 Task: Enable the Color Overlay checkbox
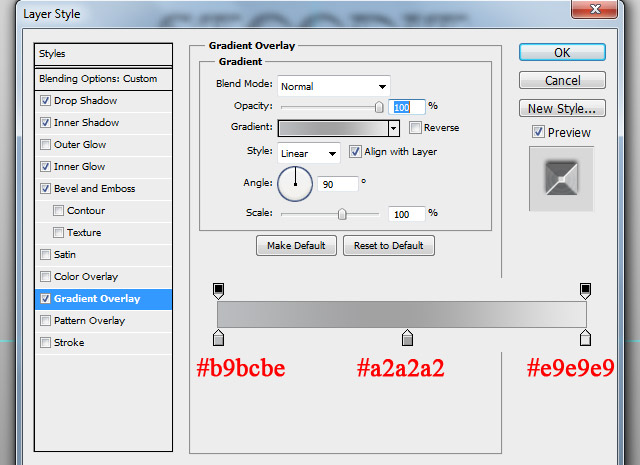click(45, 277)
